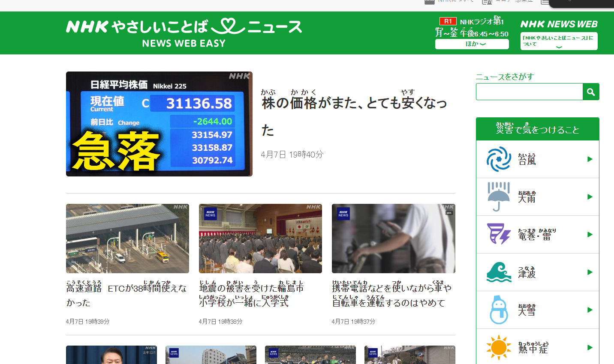
Task: Click the heart logo in header
Action: click(x=228, y=26)
